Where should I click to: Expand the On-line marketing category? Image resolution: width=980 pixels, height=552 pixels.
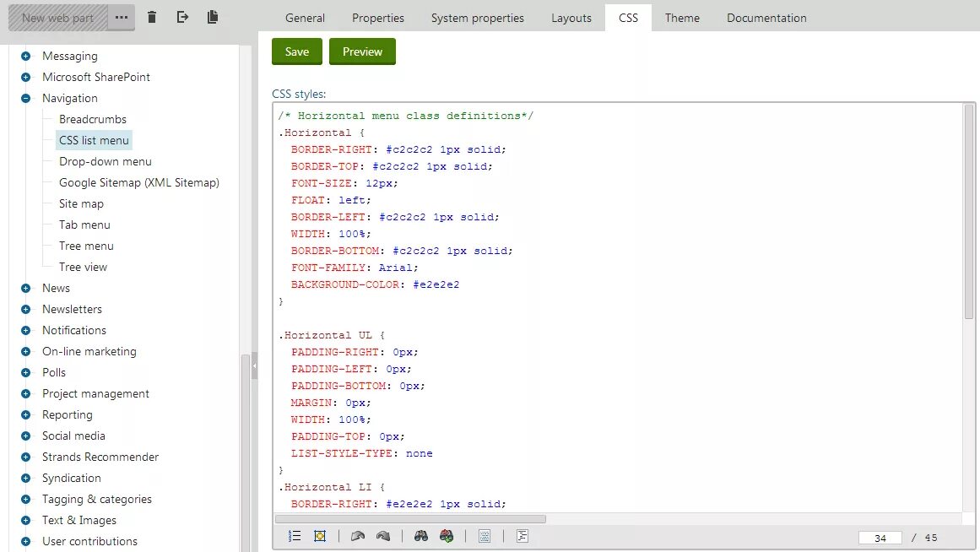[25, 351]
